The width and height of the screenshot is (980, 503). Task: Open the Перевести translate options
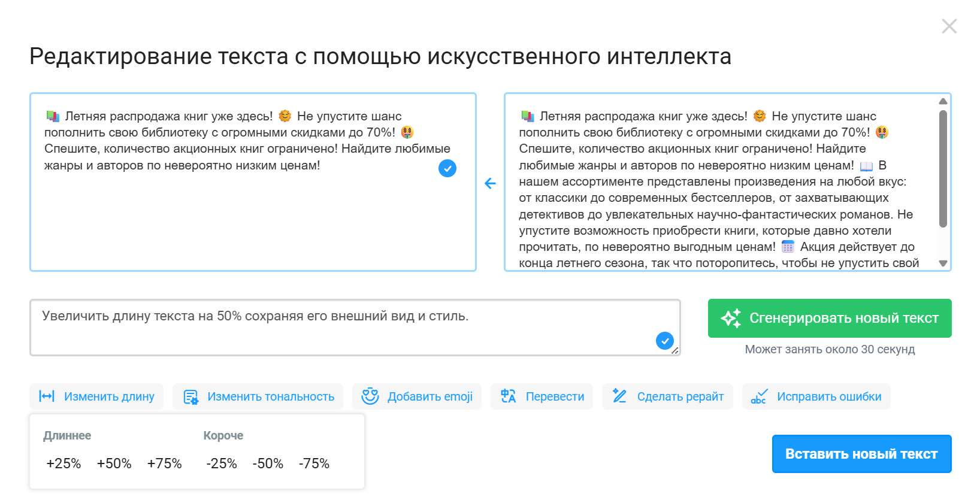coord(542,396)
